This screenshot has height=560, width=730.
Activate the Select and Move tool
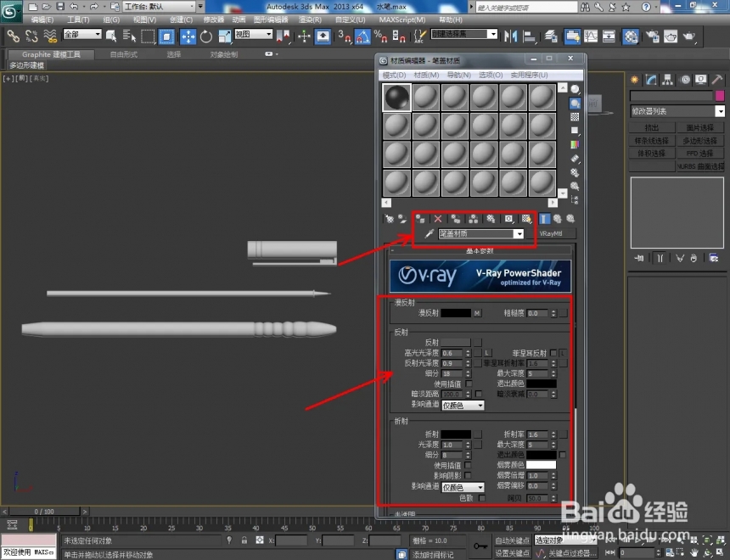pyautogui.click(x=188, y=36)
